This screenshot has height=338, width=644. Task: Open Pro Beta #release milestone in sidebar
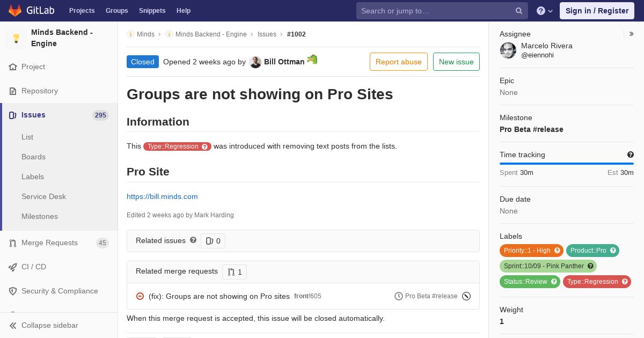click(x=531, y=129)
